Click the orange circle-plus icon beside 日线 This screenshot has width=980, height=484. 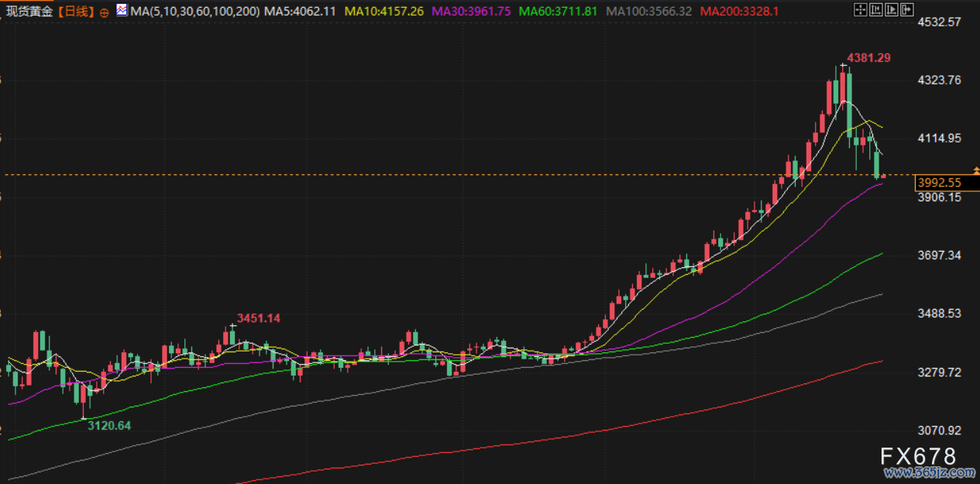click(105, 12)
